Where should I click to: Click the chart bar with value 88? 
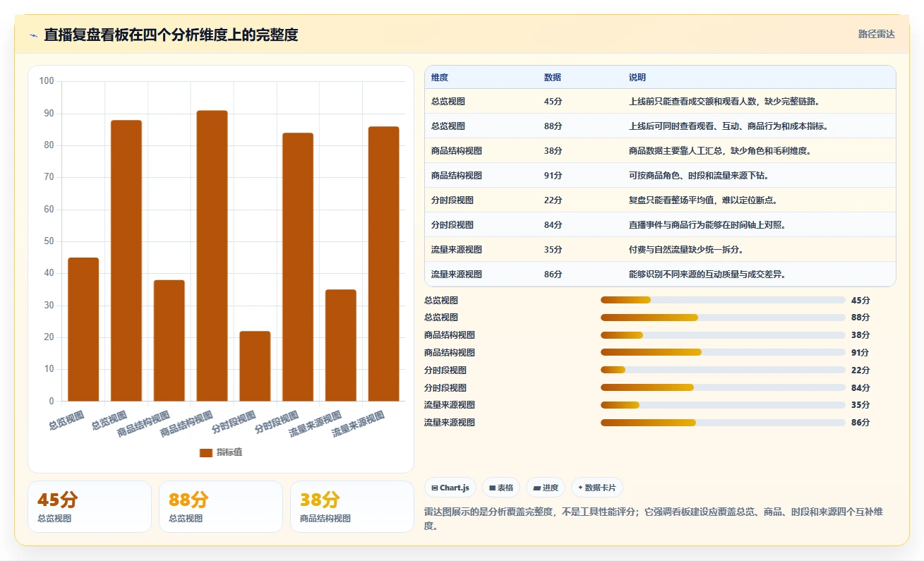(x=126, y=260)
